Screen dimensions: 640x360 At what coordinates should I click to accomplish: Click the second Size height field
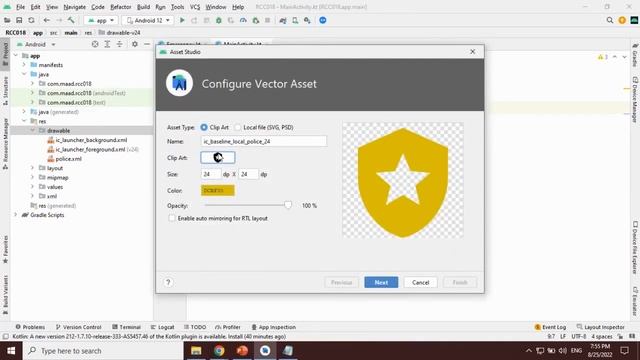(x=249, y=174)
